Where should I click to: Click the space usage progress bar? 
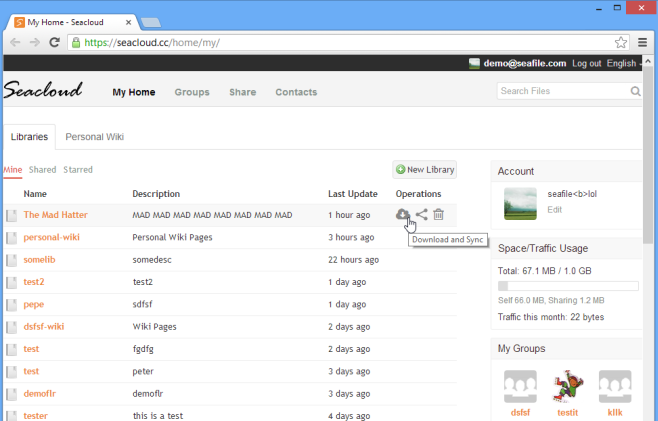point(568,286)
